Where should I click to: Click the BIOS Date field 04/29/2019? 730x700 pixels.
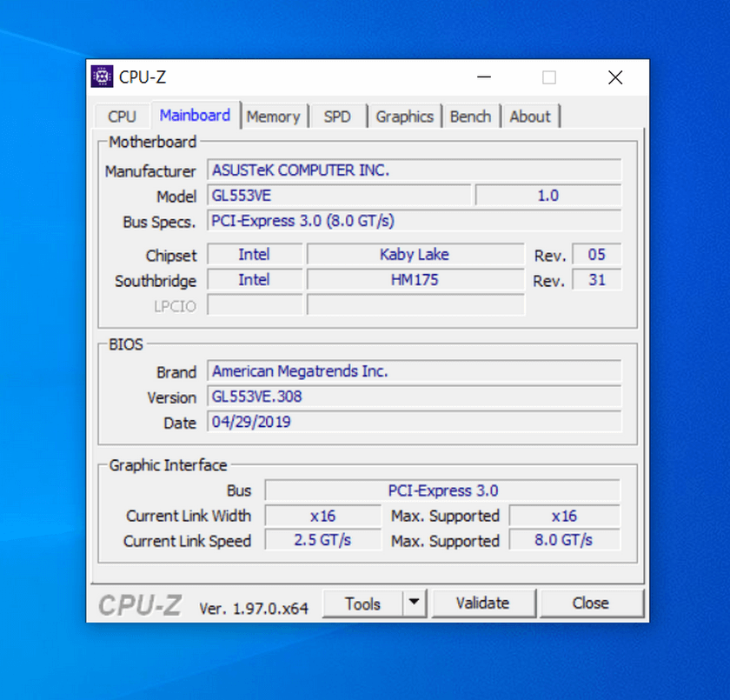tap(414, 423)
